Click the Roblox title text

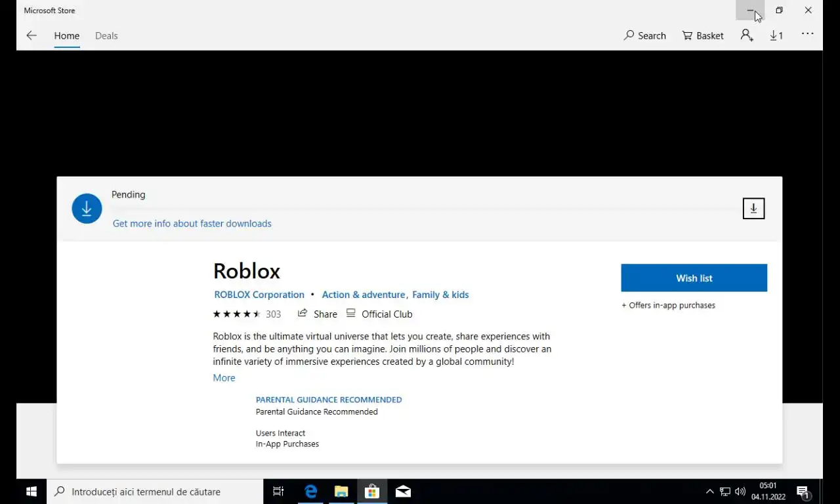247,271
